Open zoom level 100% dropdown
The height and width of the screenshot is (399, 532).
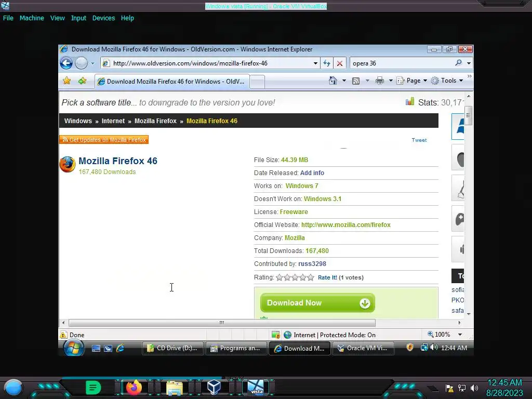(x=460, y=335)
